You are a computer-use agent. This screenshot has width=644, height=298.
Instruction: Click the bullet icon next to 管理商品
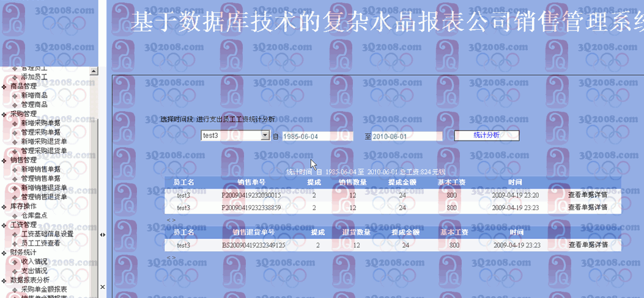click(x=15, y=105)
